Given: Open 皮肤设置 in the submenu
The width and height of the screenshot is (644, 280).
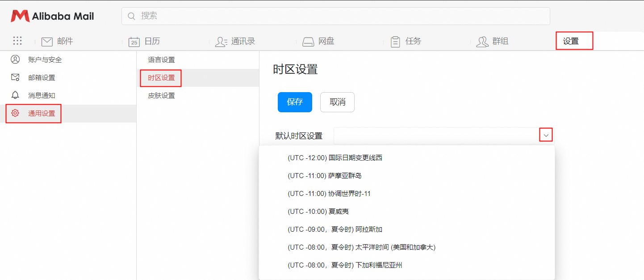Looking at the screenshot, I should point(161,96).
